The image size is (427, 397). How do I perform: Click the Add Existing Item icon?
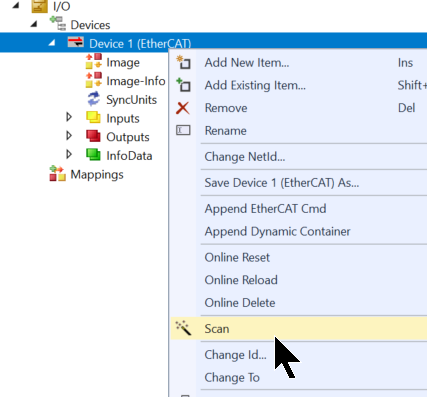point(183,85)
